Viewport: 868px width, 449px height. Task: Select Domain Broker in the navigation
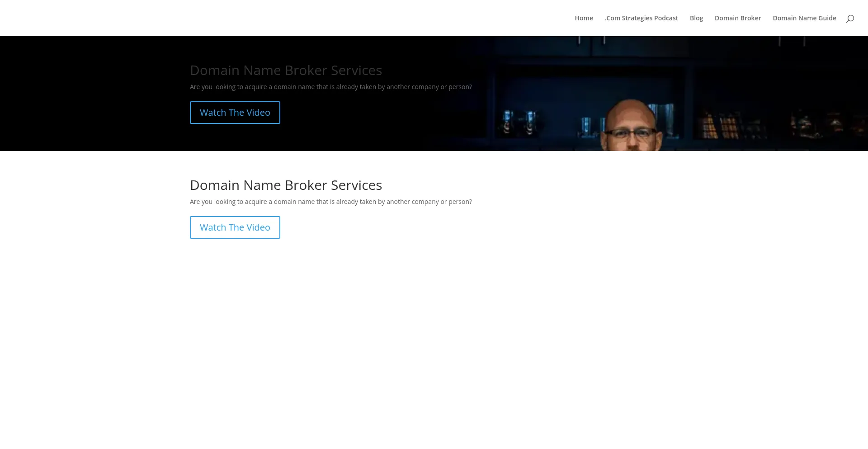tap(737, 18)
